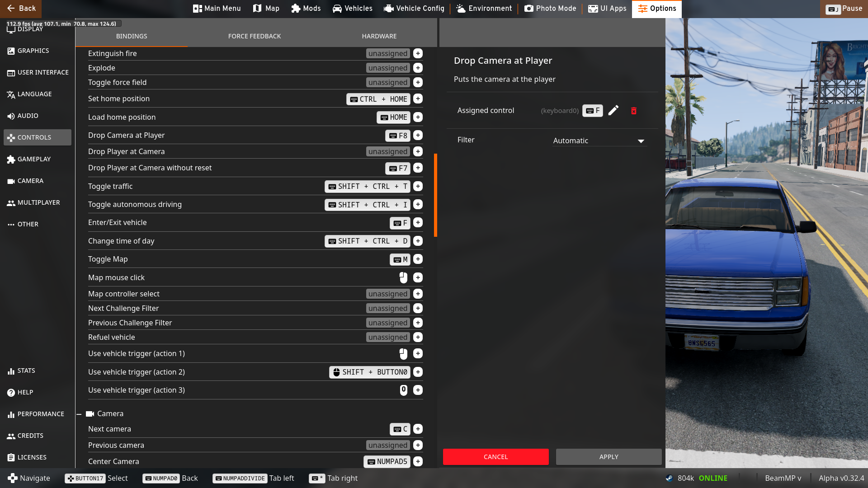Collapse the Camera bindings section
Screen dimensions: 868x488
coord(79,414)
